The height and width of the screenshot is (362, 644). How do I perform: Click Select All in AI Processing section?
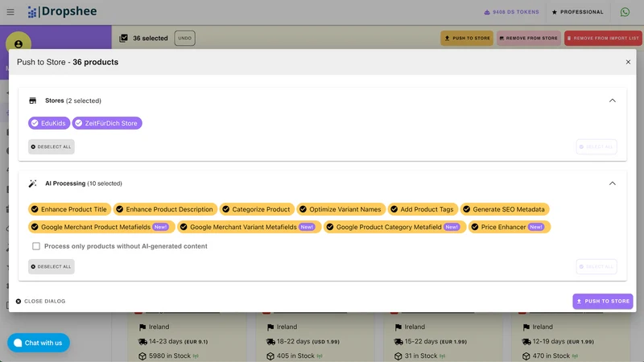pos(597,266)
